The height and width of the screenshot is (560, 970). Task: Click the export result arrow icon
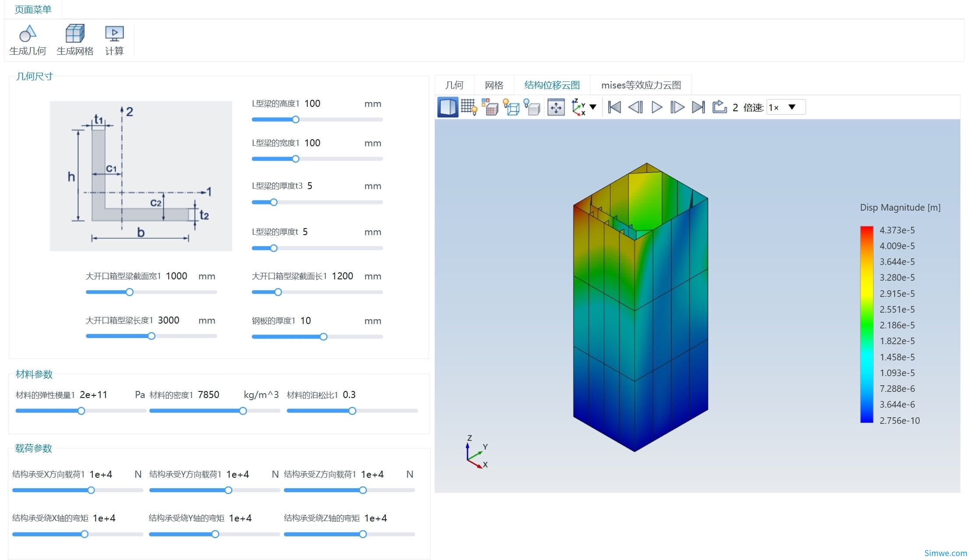[x=719, y=107]
